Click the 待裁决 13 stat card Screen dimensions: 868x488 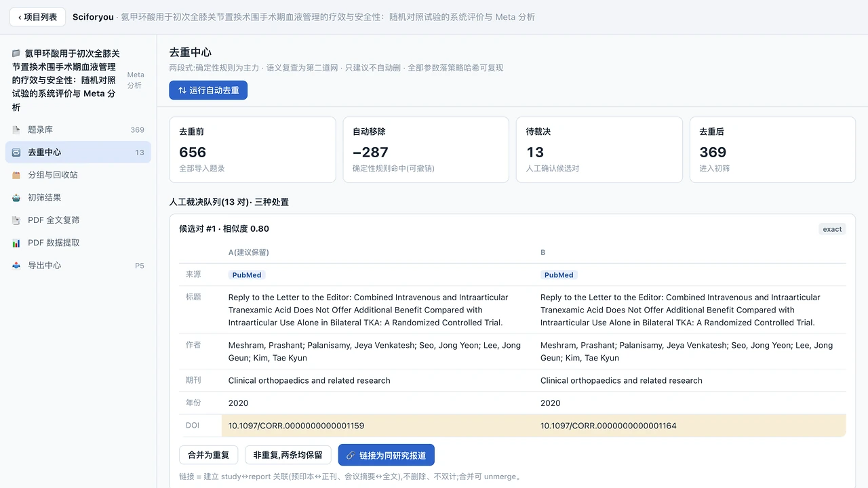(x=599, y=150)
